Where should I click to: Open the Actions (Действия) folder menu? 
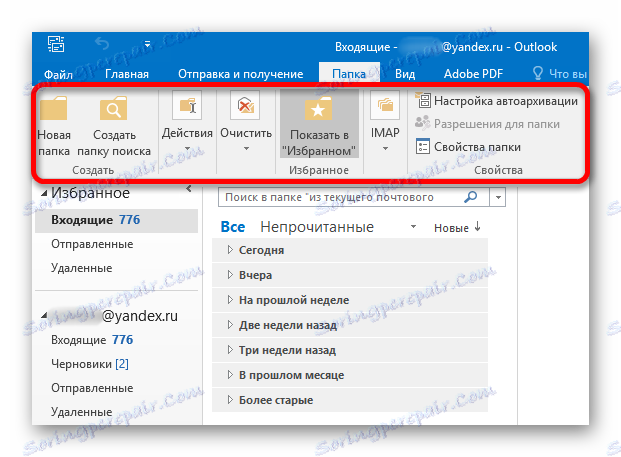(x=187, y=122)
